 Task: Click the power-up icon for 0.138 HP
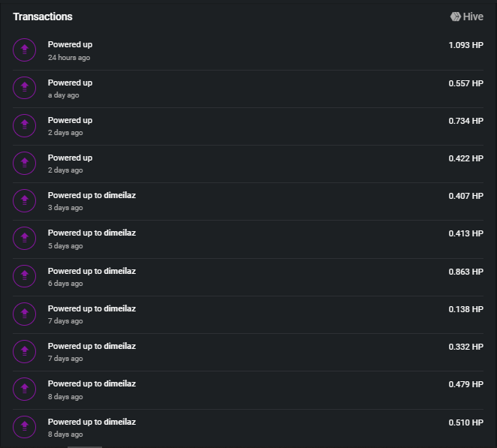[25, 314]
